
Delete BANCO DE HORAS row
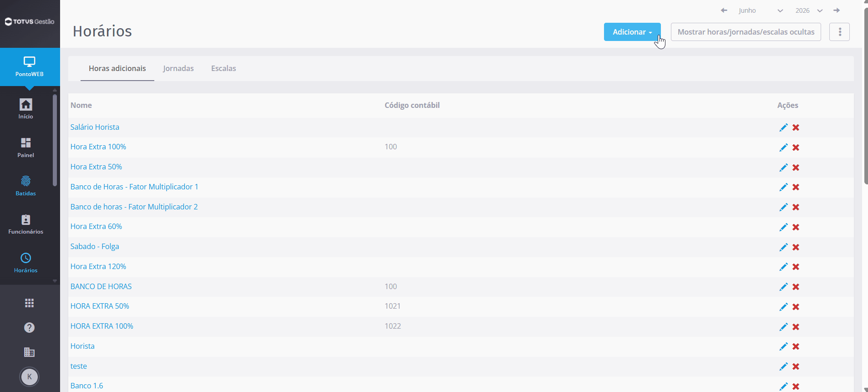[796, 287]
